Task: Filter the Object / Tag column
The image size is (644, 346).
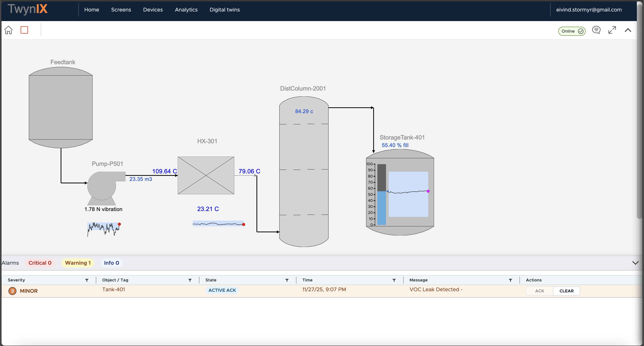Action: pyautogui.click(x=190, y=280)
